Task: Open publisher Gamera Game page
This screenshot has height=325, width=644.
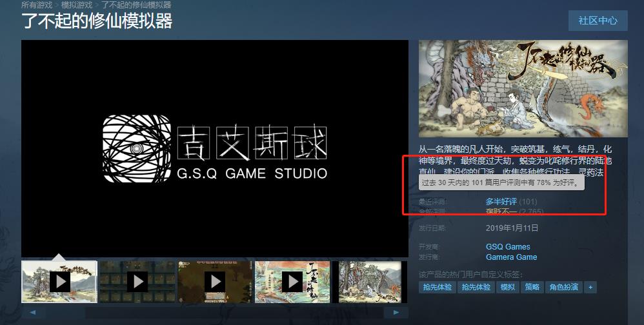Action: click(x=511, y=257)
